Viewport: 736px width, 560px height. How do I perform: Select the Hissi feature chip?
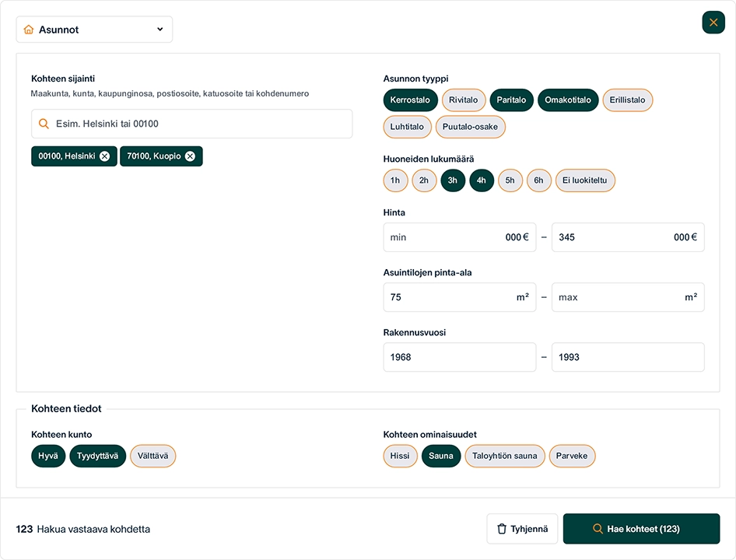(x=400, y=456)
